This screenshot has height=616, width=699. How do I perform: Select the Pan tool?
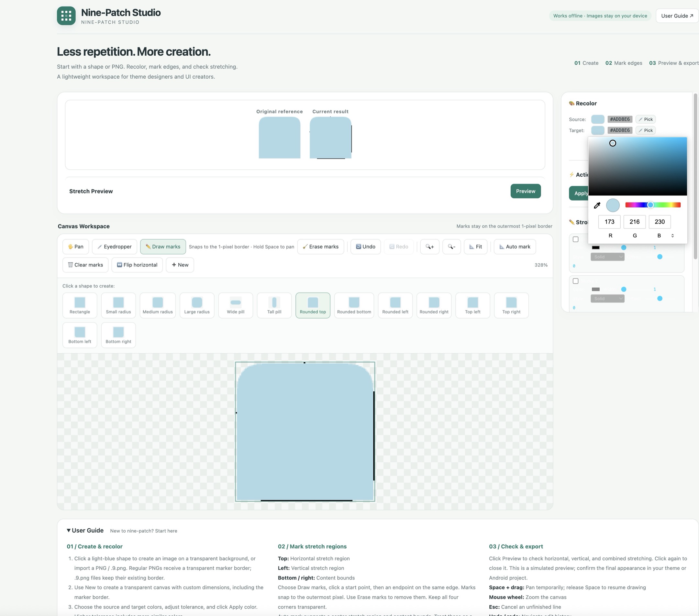[x=76, y=247]
